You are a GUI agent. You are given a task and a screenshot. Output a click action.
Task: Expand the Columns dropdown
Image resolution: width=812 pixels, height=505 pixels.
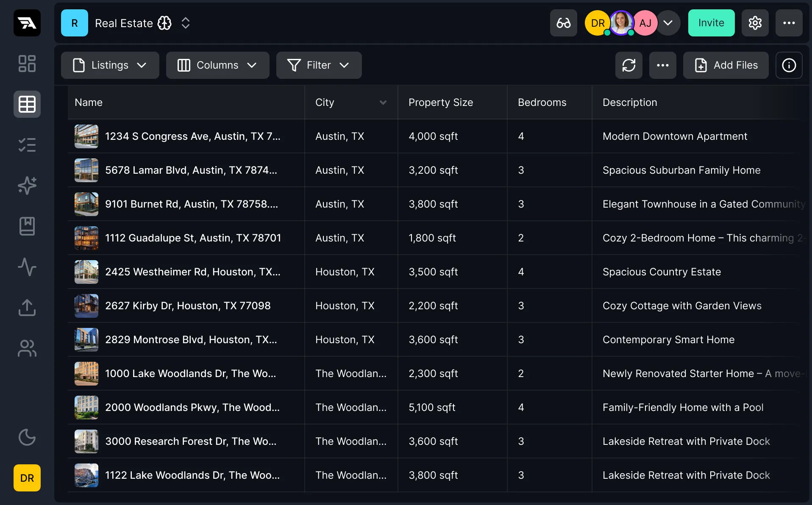coord(217,65)
